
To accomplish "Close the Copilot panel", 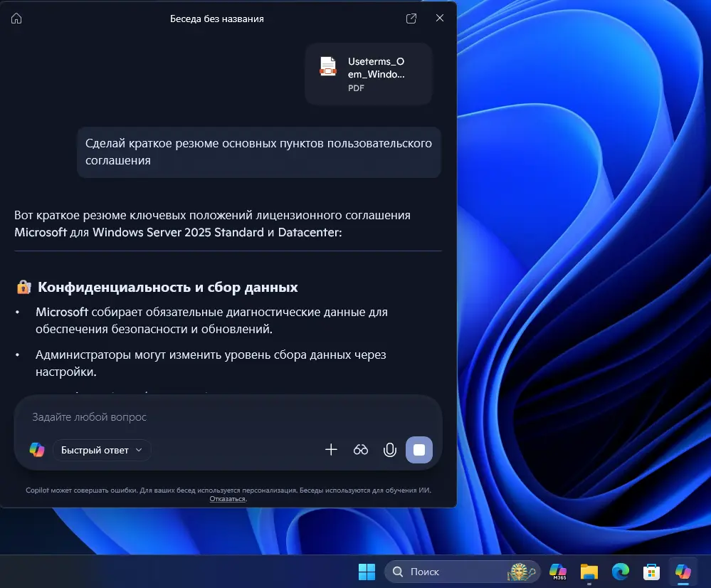I will (440, 19).
